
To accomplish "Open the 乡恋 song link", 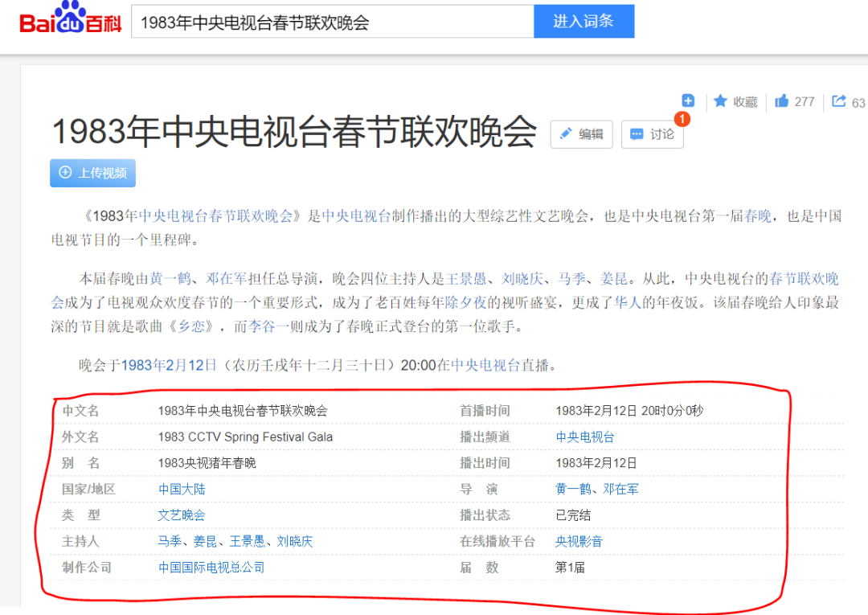I will point(191,326).
